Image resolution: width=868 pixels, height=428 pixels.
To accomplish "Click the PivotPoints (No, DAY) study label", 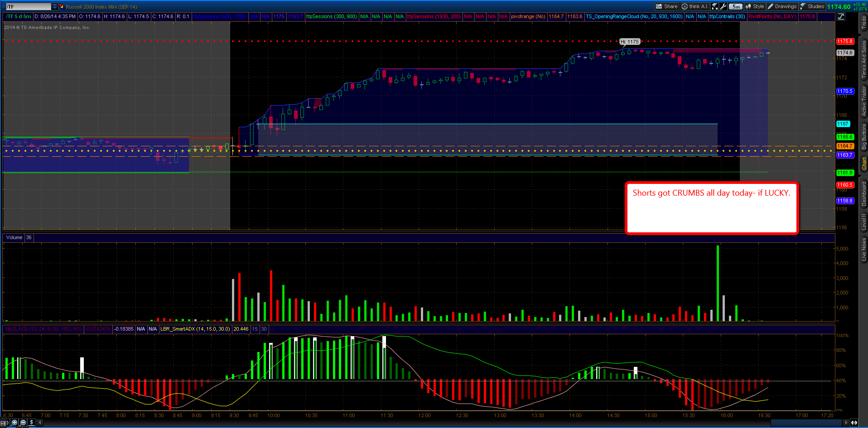I will point(772,16).
